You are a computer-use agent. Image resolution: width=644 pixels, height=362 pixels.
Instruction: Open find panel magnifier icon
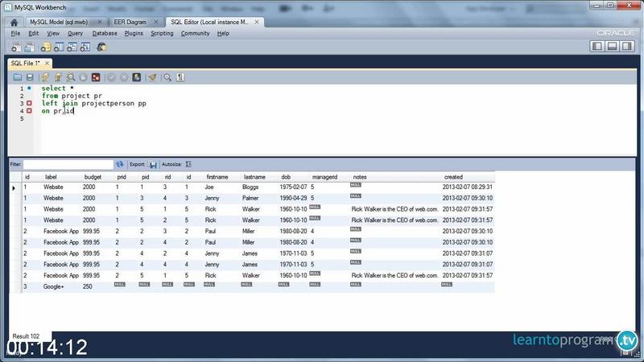167,77
